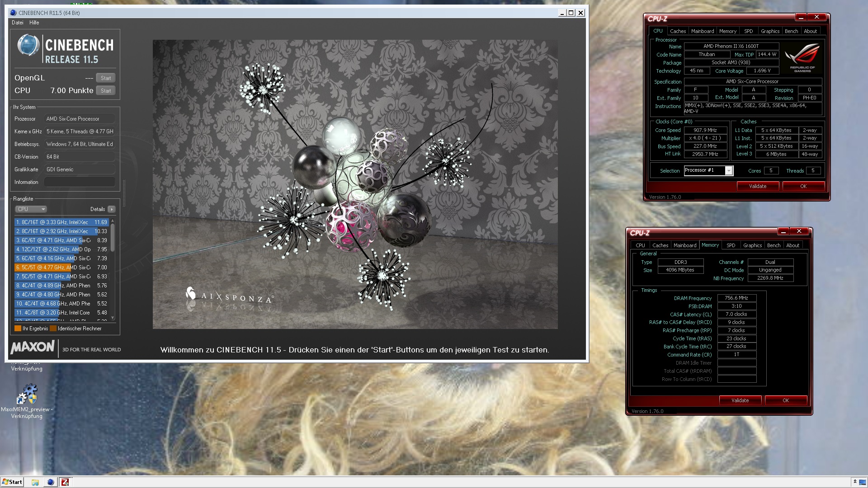Open the Explorer folder icon in the taskbar
Viewport: 868px width, 488px height.
[x=35, y=482]
